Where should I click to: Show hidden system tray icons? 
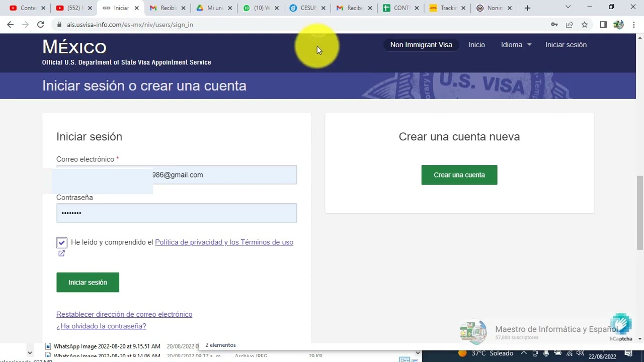tap(524, 353)
